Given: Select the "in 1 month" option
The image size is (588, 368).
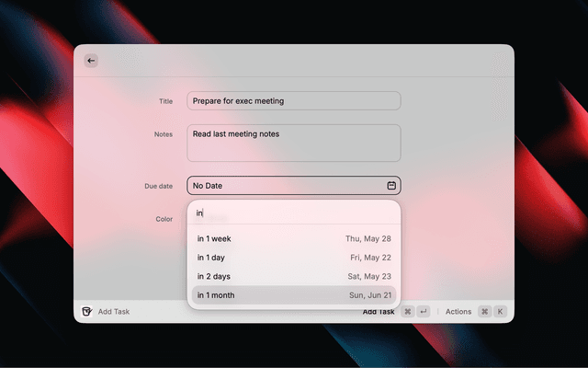Looking at the screenshot, I should point(294,295).
